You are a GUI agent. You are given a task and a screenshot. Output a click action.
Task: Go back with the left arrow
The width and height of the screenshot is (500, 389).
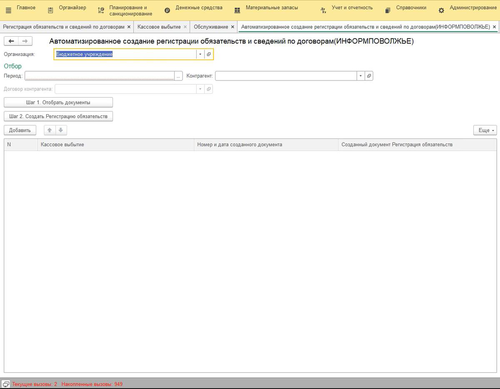(11, 41)
